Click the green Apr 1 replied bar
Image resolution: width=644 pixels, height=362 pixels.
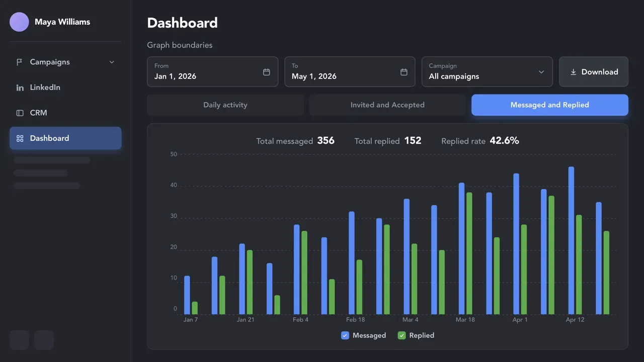[524, 269]
